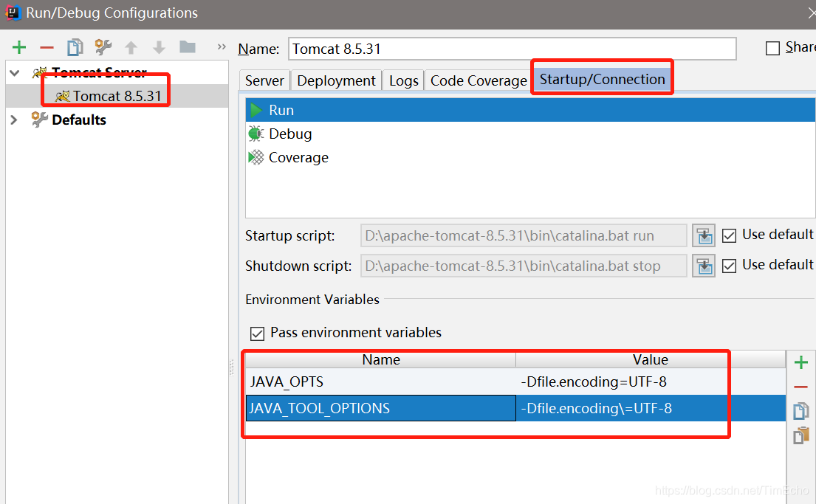Toggle the Share checkbox
This screenshot has height=504, width=816.
[773, 49]
